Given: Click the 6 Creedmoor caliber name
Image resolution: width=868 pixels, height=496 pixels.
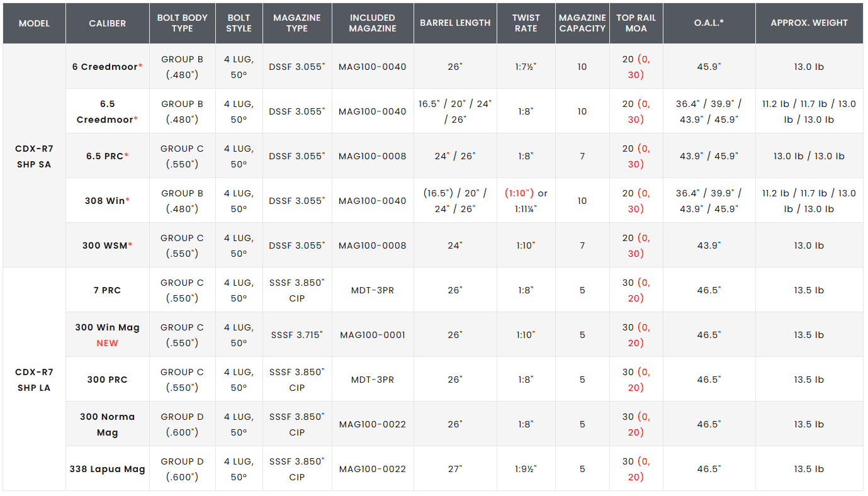Looking at the screenshot, I should click(104, 67).
